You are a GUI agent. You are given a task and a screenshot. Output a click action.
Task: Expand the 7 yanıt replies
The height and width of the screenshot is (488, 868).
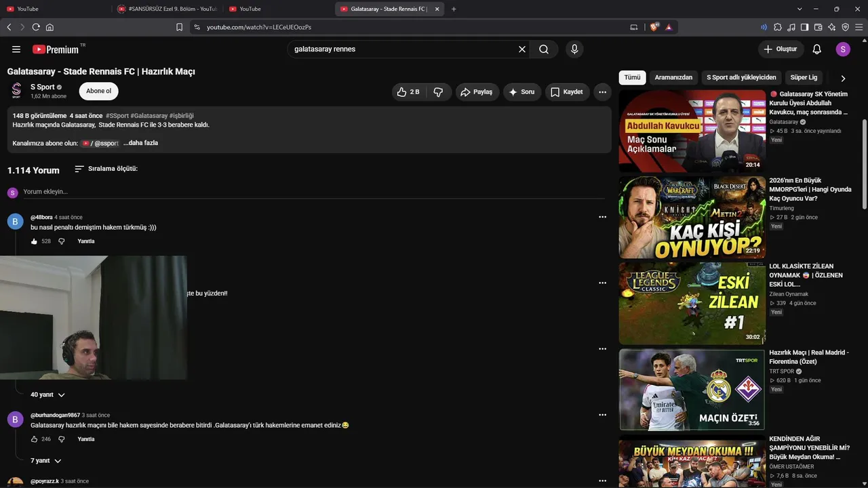pyautogui.click(x=46, y=461)
